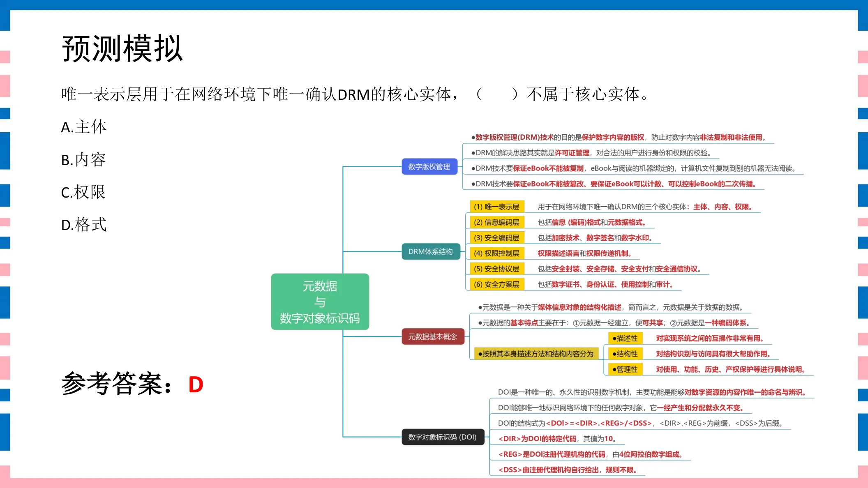Click the (1) 唯一表示层 yellow label
This screenshot has width=868, height=488.
(x=497, y=207)
